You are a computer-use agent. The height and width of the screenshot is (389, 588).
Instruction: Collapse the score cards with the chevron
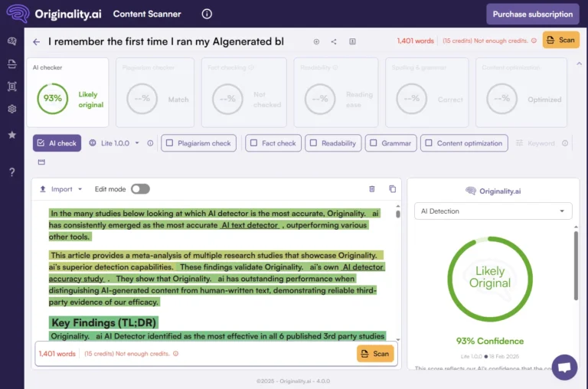(x=579, y=64)
